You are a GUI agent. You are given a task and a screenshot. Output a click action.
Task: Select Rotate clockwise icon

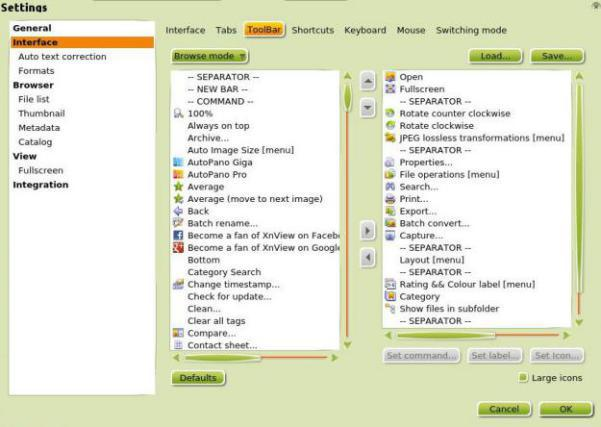(x=390, y=126)
